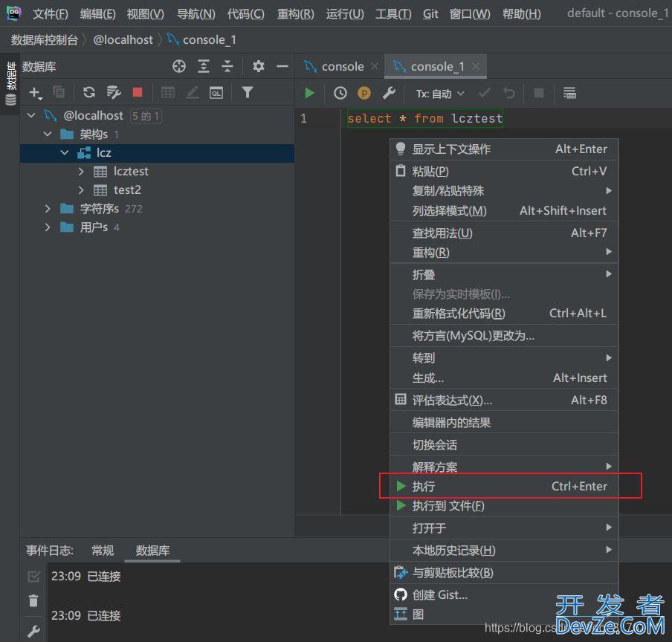Choose 执行 in the context menu

504,486
